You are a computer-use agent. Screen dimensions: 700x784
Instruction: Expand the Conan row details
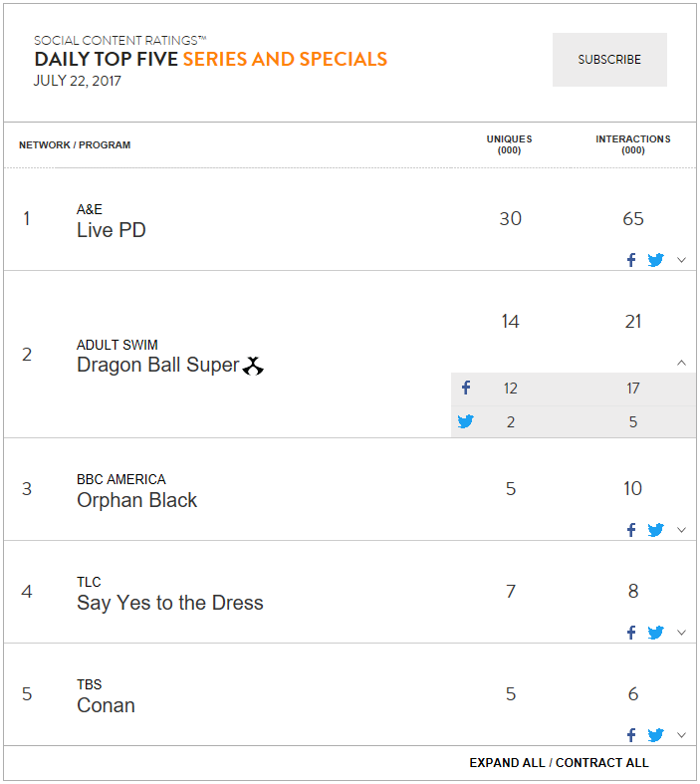(x=681, y=735)
